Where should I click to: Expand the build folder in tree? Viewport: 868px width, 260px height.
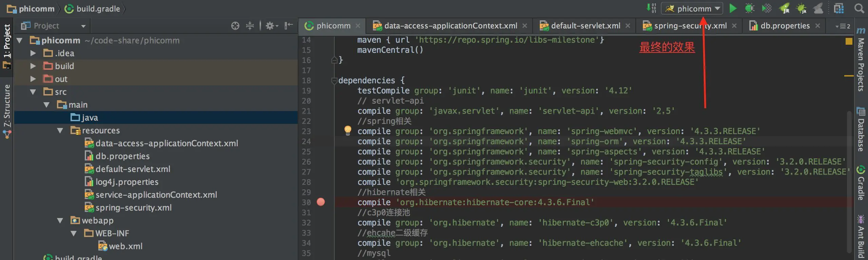(33, 66)
